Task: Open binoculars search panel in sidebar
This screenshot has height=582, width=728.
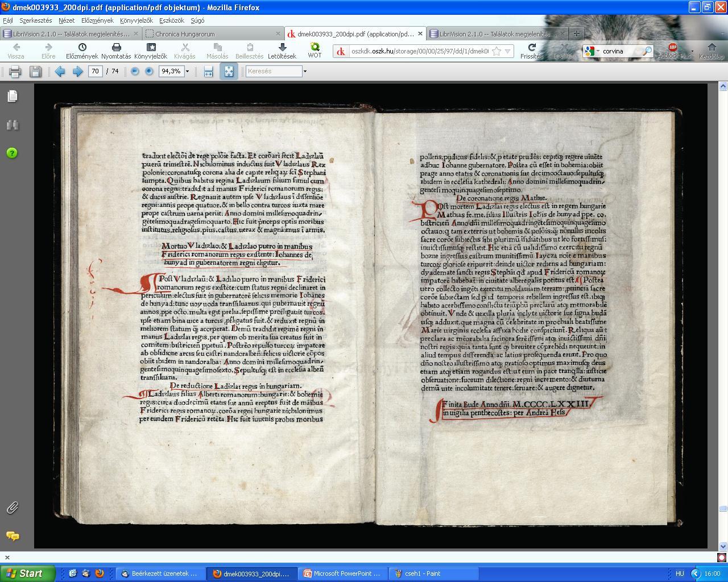Action: 12,124
